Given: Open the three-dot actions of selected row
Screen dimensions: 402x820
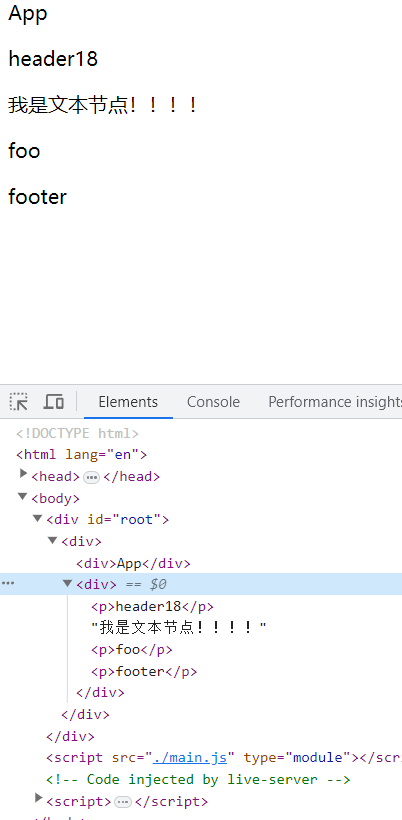Looking at the screenshot, I should 8,583.
